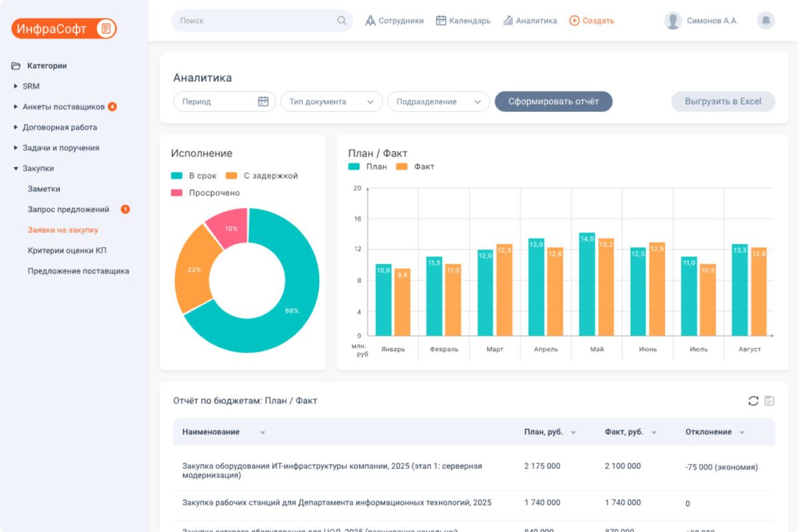Screen dimensions: 798x532
Task: Click the В срок teal color swatch
Action: point(177,176)
